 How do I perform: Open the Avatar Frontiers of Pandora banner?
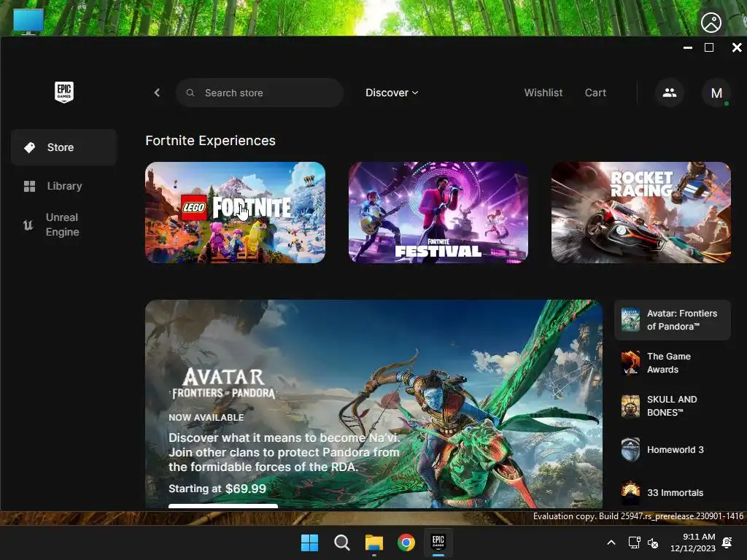374,404
